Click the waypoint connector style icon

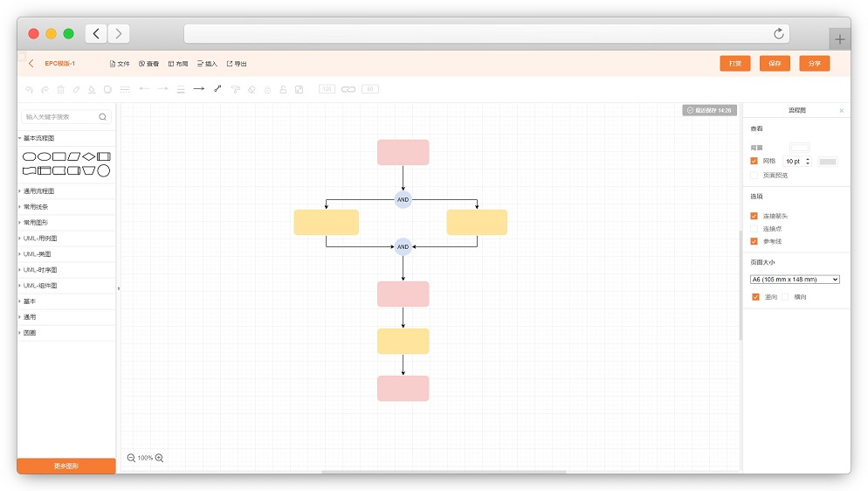pyautogui.click(x=217, y=88)
